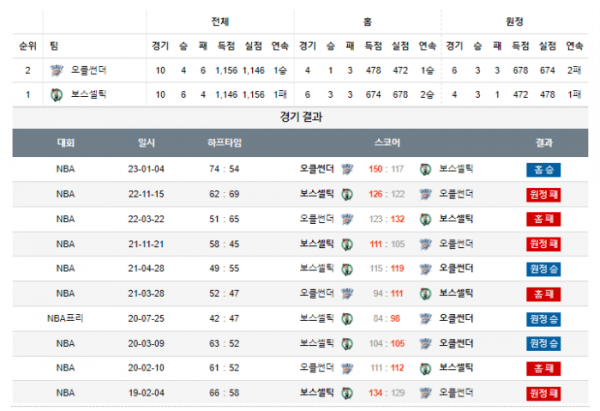The width and height of the screenshot is (600, 411).
Task: Click score 150 : 117
Action: click(x=386, y=169)
